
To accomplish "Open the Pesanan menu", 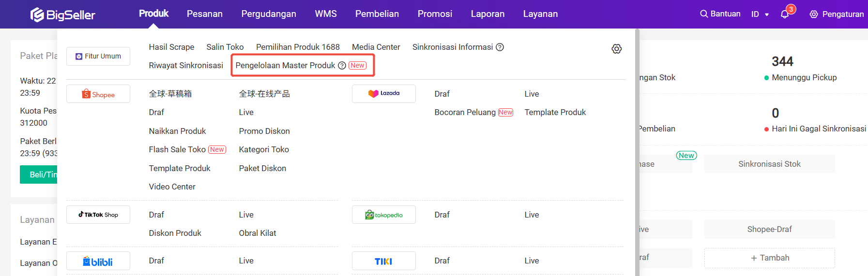I will tap(205, 14).
